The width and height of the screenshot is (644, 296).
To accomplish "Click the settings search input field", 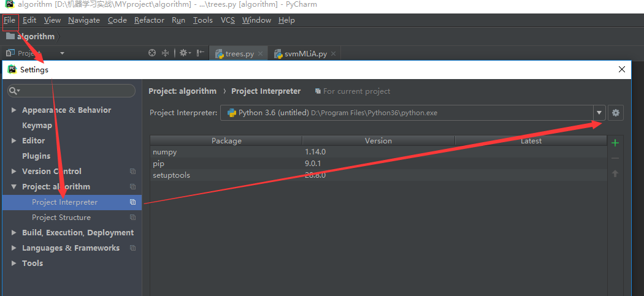I will click(72, 91).
